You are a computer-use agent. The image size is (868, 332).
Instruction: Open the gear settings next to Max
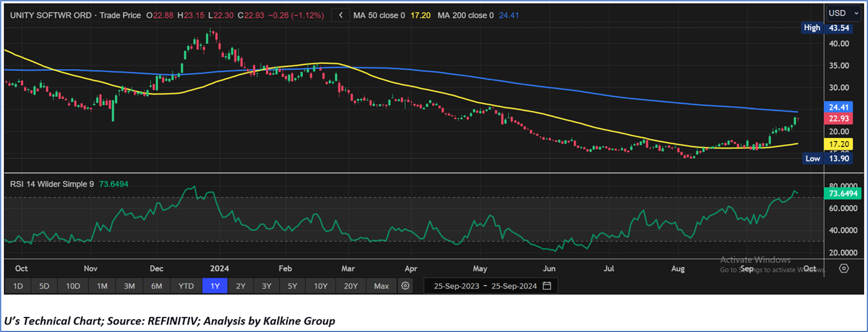point(405,286)
